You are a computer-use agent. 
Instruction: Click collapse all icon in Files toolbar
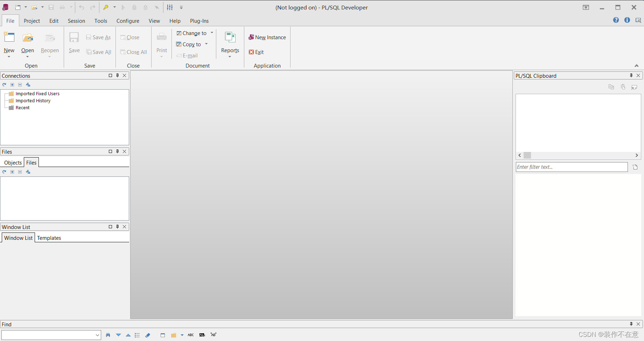pyautogui.click(x=20, y=172)
